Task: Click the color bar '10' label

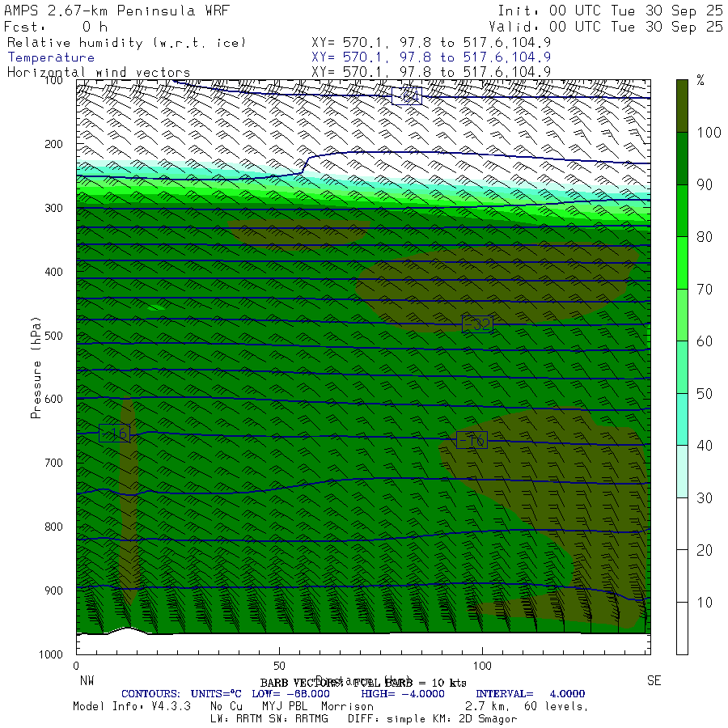Action: 705,603
